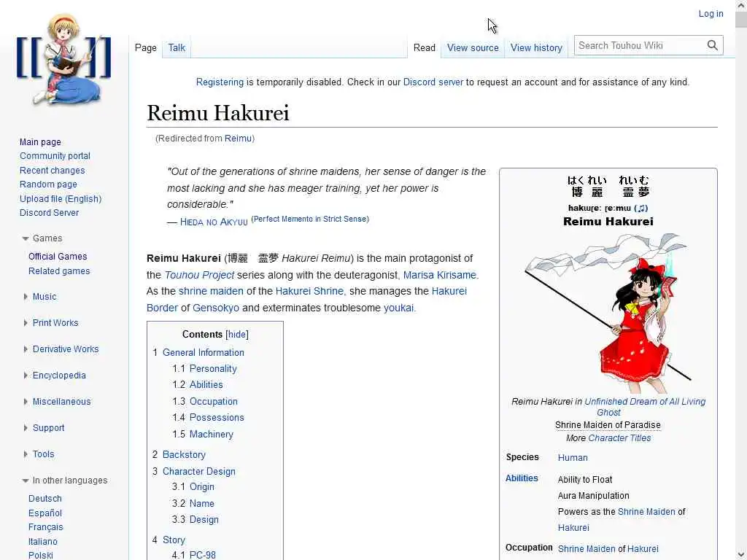
Task: Open Touhou Project link in intro
Action: [x=199, y=275]
